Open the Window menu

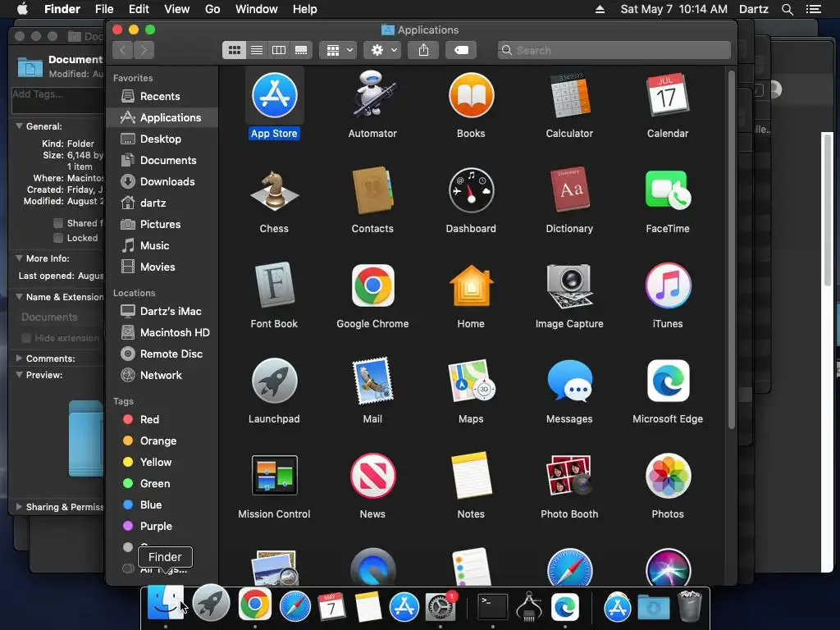click(257, 9)
